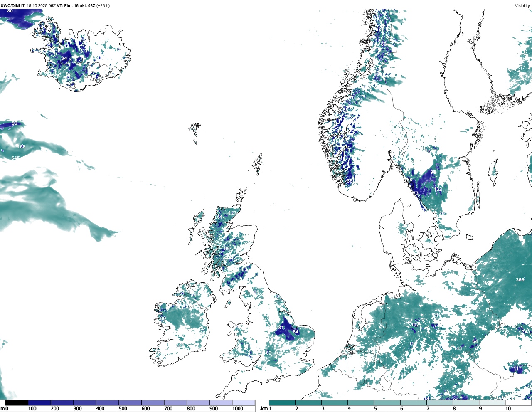The width and height of the screenshot is (532, 412).
Task: Click the 3–4 km legend color segment
Action: [x=335, y=402]
